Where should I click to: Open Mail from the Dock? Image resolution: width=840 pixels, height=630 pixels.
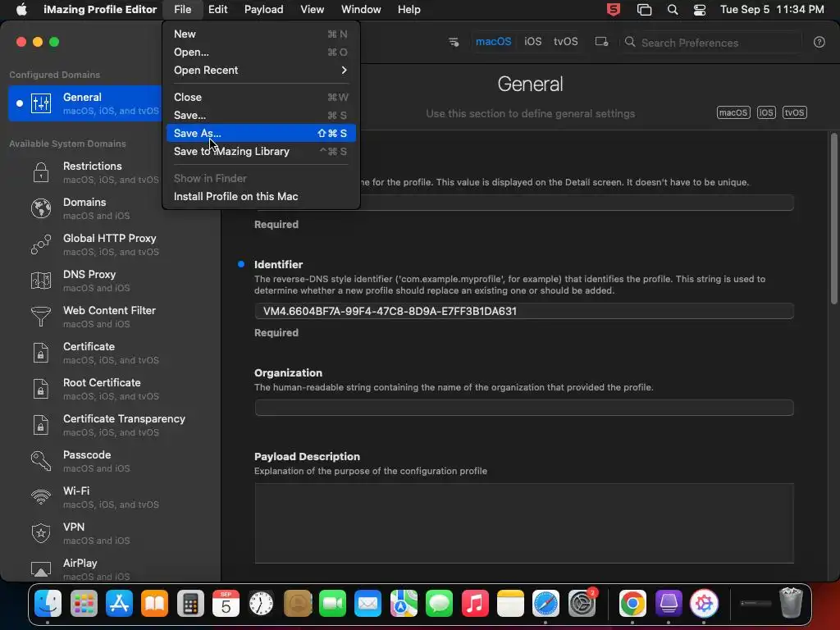click(367, 604)
